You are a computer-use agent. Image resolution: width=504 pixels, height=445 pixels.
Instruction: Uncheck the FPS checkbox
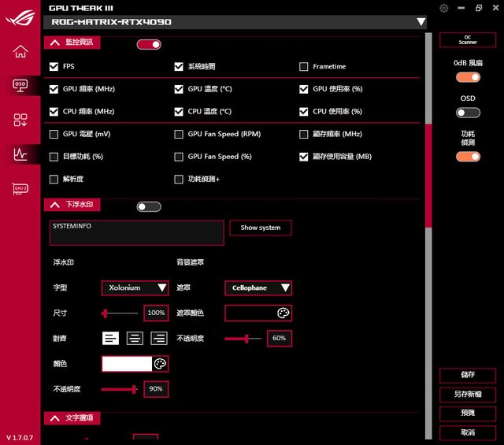click(x=54, y=67)
